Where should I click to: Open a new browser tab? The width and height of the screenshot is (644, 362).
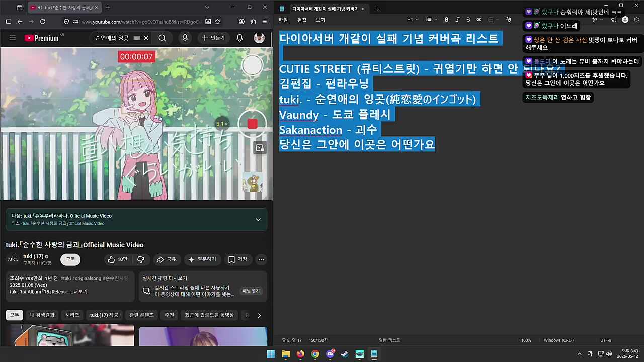(108, 8)
